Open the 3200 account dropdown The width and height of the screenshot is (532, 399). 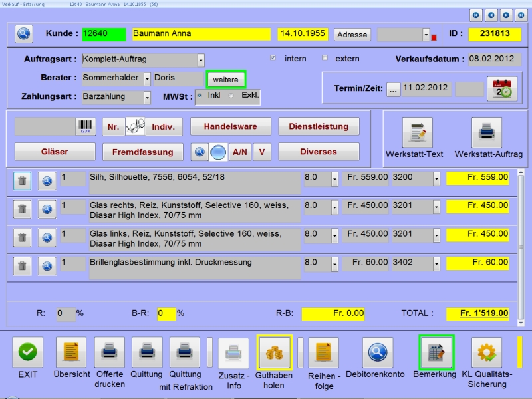coord(436,178)
